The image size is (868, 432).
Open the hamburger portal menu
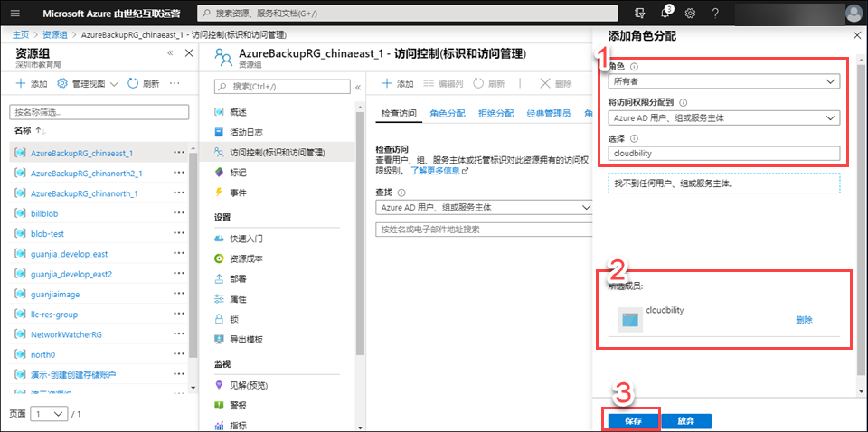point(15,14)
